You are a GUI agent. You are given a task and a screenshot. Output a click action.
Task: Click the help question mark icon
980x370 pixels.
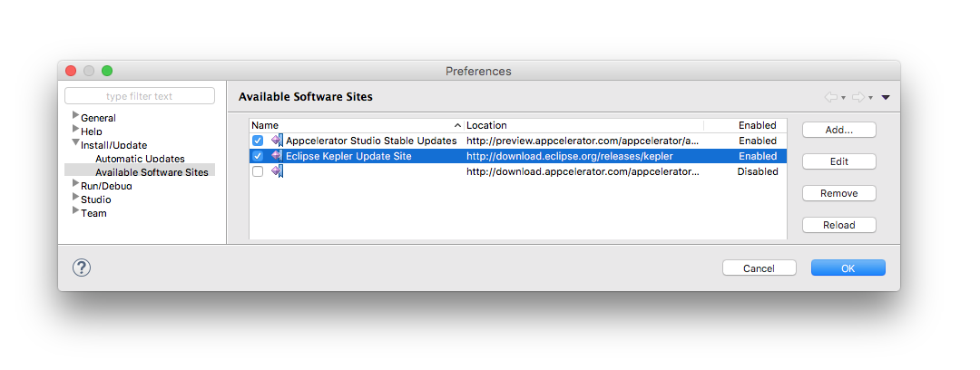pyautogui.click(x=82, y=268)
